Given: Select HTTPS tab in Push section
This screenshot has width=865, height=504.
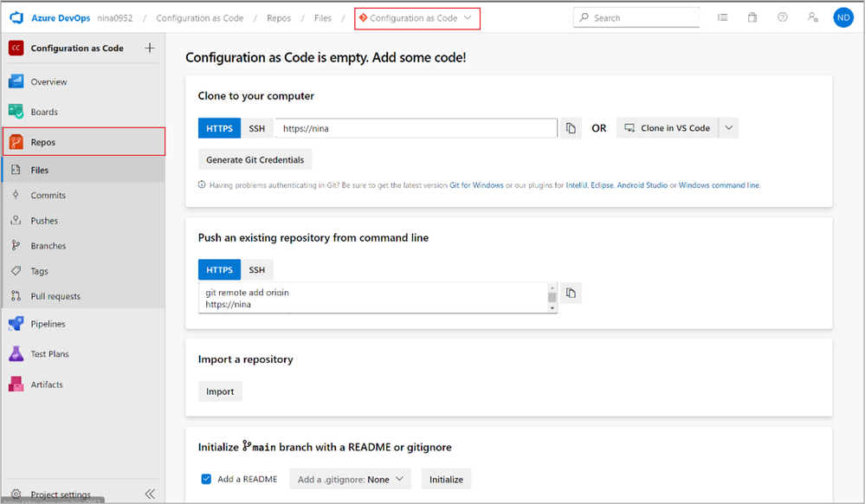Looking at the screenshot, I should [x=220, y=269].
